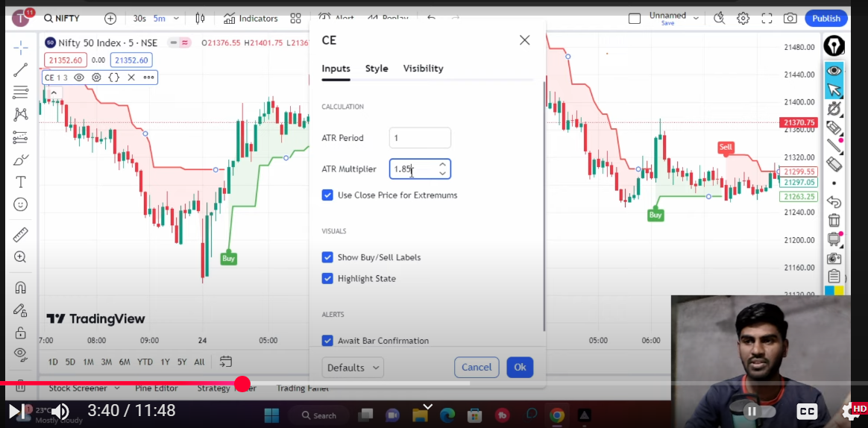Viewport: 868px width, 428px height.
Task: Expand the Stock Screener dropdown
Action: [116, 388]
